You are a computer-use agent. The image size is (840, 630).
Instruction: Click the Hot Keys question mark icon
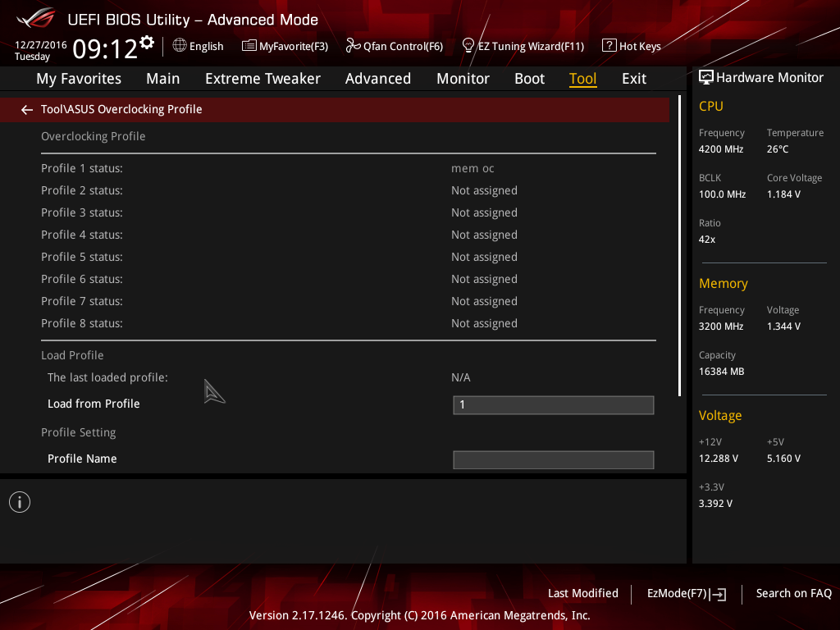tap(609, 46)
